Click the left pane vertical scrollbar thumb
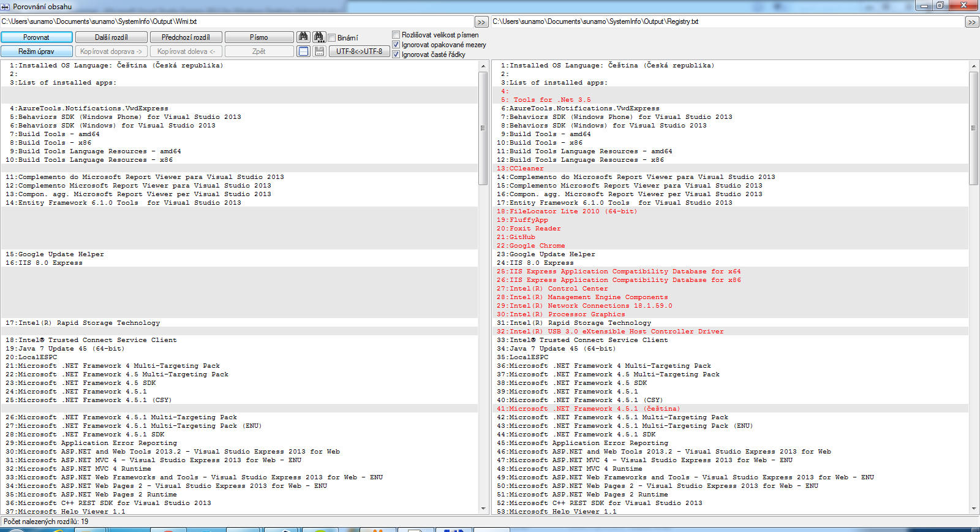Screen dimensions: 980x532 click(483, 128)
